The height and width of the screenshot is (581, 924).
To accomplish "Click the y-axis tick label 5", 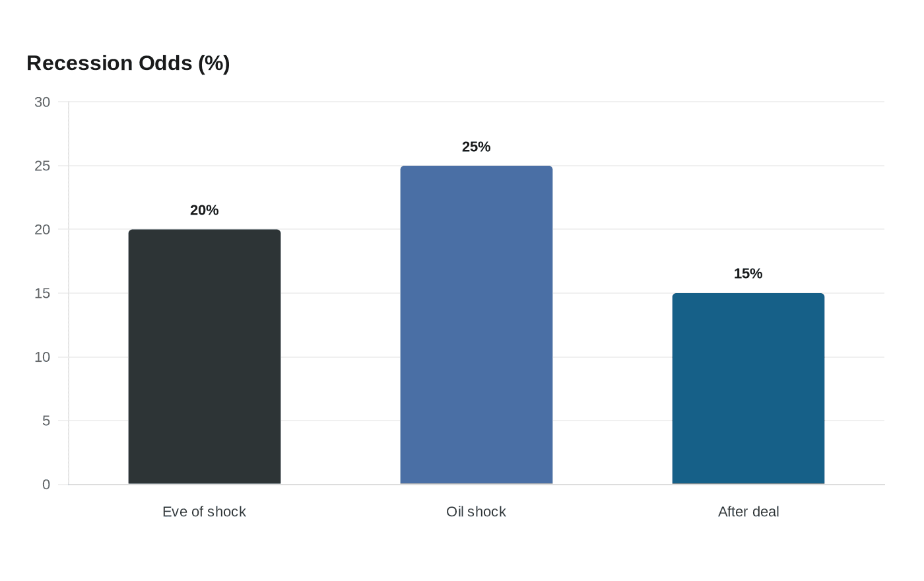I will 46,421.
